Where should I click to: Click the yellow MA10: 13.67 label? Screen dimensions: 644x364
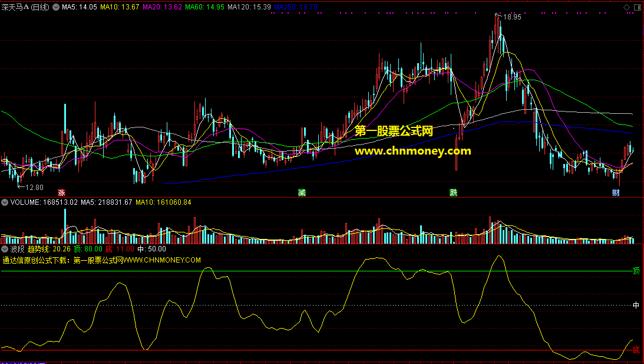[x=120, y=7]
